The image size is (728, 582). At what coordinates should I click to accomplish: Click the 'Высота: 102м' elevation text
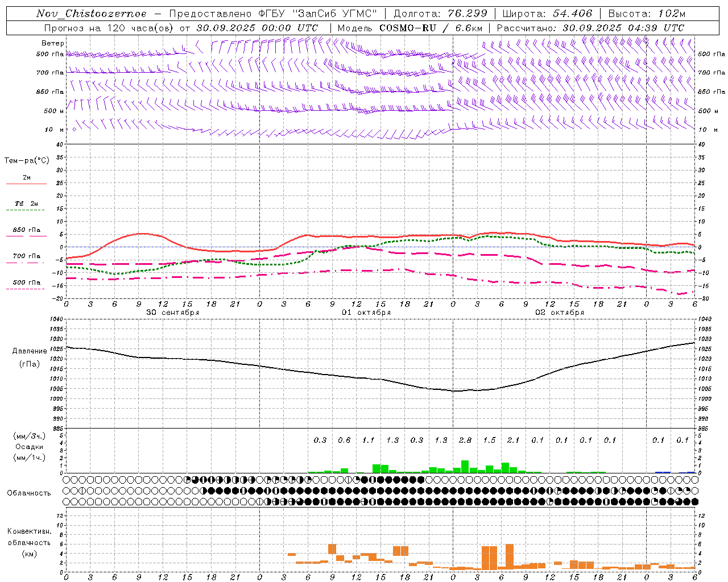point(647,14)
